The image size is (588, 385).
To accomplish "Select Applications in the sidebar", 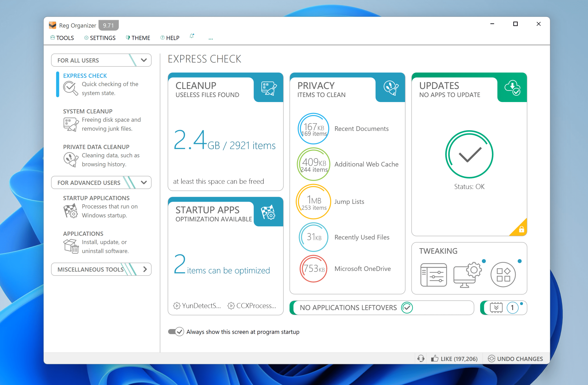I will click(102, 242).
